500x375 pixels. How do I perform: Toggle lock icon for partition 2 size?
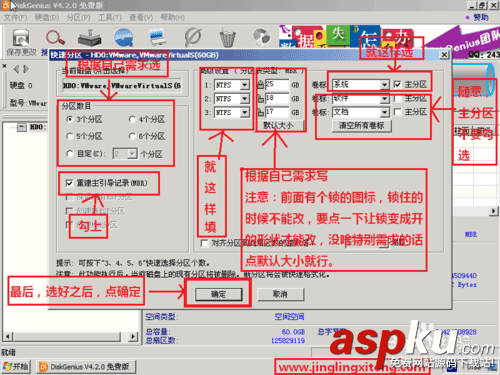tap(261, 98)
